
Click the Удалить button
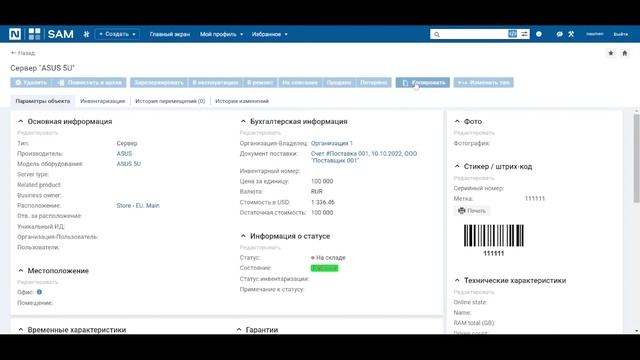pyautogui.click(x=31, y=82)
